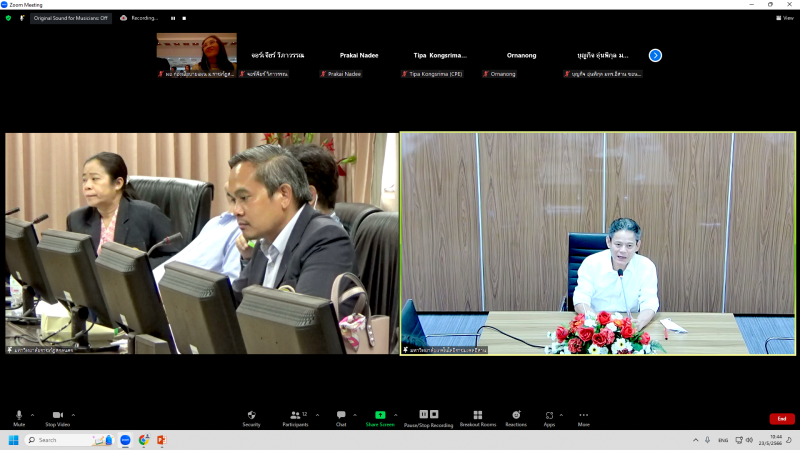Click the green Share Screen icon
800x450 pixels.
380,415
